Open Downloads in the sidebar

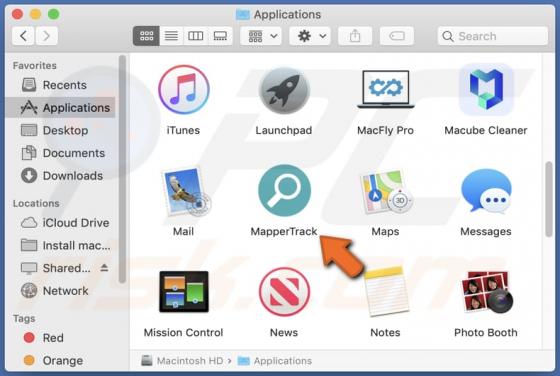[60, 176]
